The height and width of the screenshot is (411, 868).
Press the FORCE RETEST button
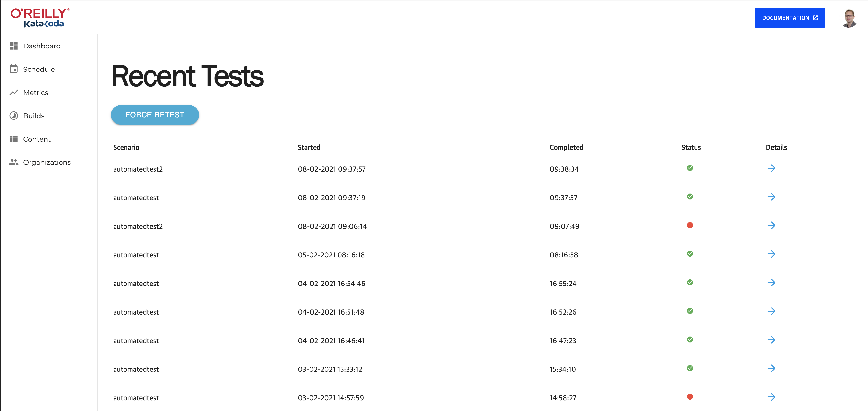pyautogui.click(x=155, y=115)
